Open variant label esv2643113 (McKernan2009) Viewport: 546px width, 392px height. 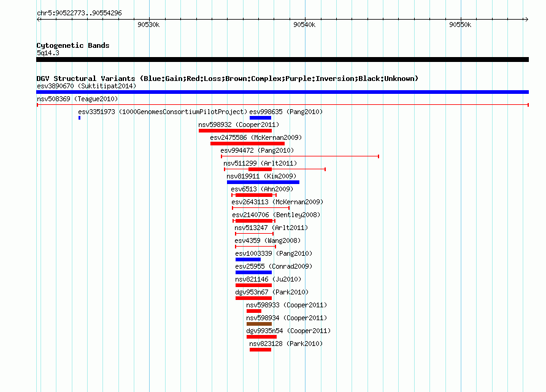[277, 202]
